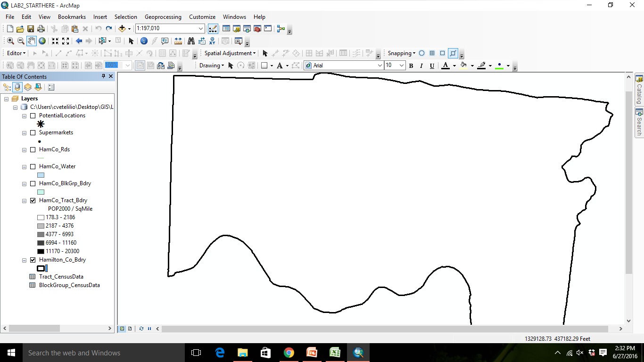The image size is (644, 362).
Task: Go back to previous extent
Action: pos(79,41)
